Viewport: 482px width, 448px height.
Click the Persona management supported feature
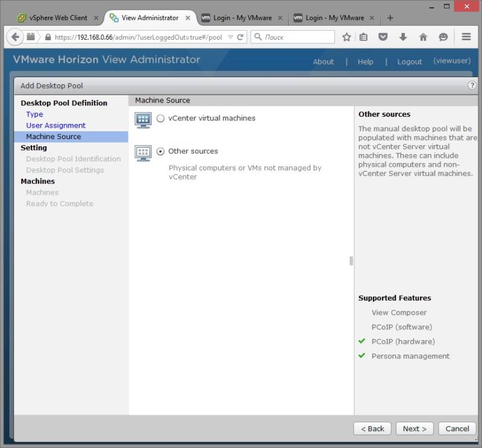coord(410,356)
